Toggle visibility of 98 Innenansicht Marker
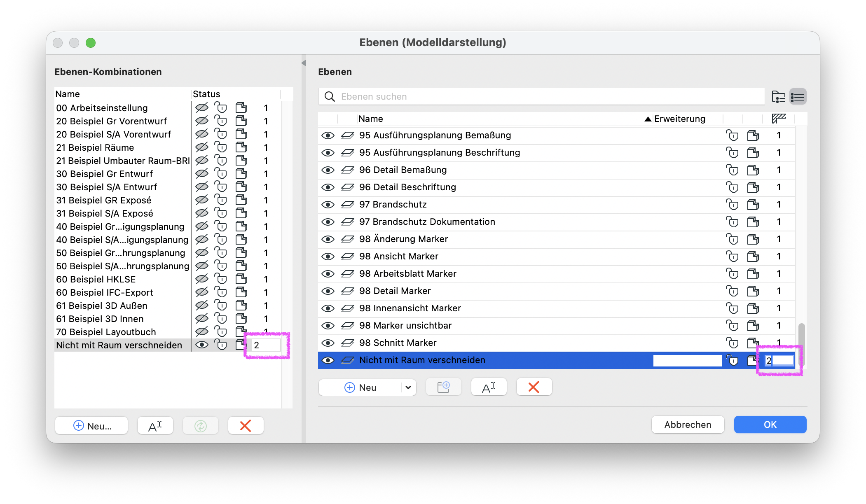Screen dimensions: 866x504 [x=328, y=308]
